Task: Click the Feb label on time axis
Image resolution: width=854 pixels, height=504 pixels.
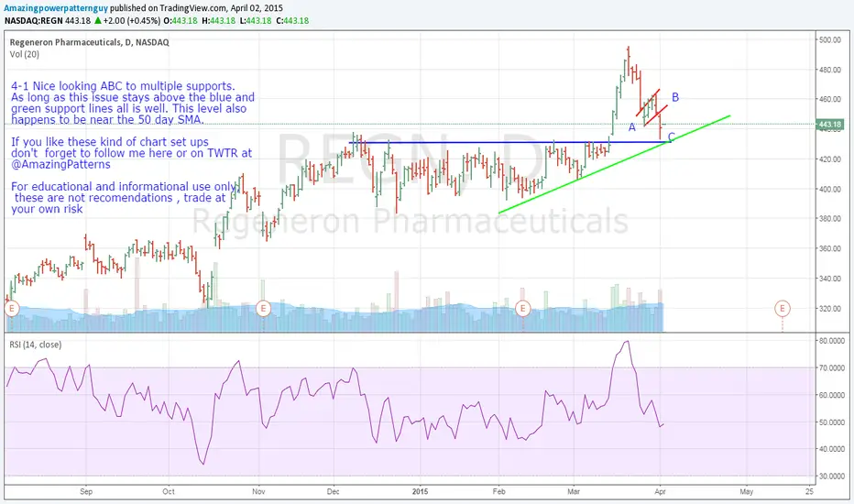Action: pos(498,491)
